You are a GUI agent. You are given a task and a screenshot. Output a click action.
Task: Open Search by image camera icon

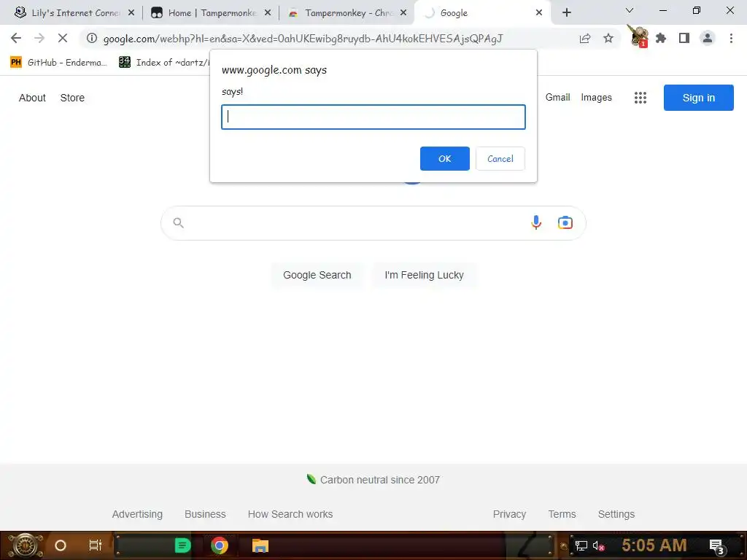565,222
